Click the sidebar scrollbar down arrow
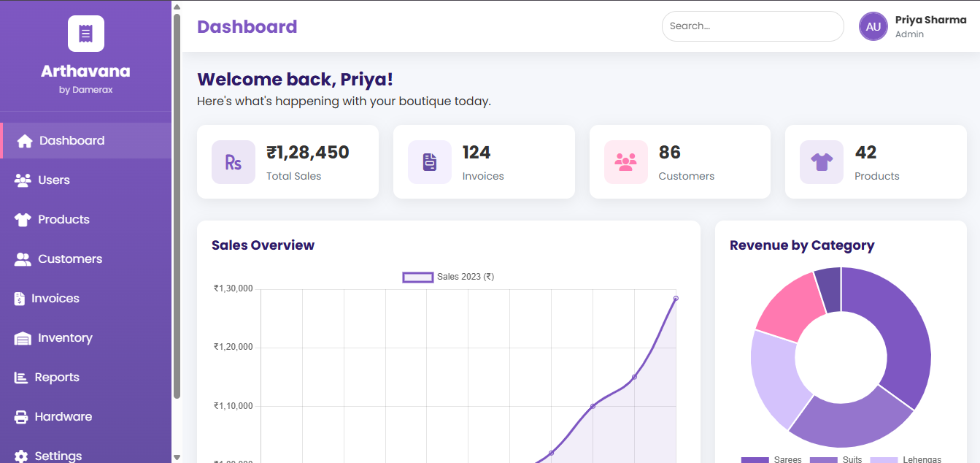 (x=177, y=457)
